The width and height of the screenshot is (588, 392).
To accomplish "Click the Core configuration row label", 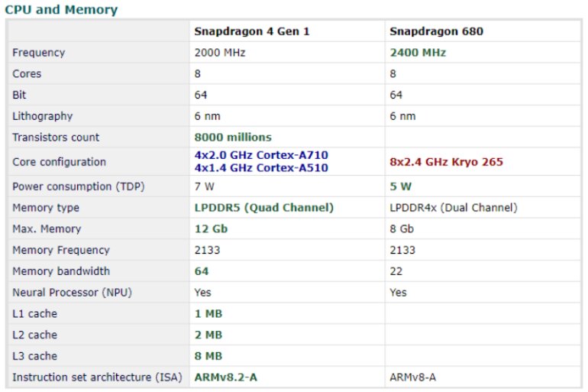I will [x=60, y=162].
